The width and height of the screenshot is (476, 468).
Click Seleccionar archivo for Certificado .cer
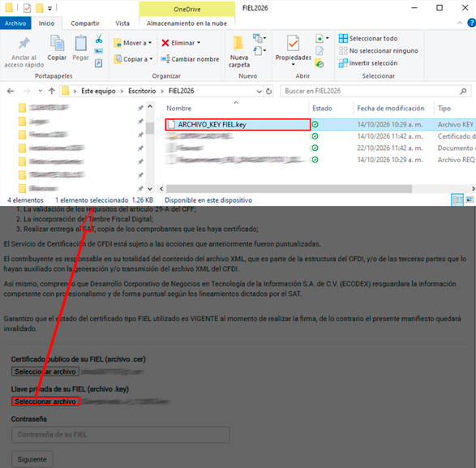coord(45,371)
